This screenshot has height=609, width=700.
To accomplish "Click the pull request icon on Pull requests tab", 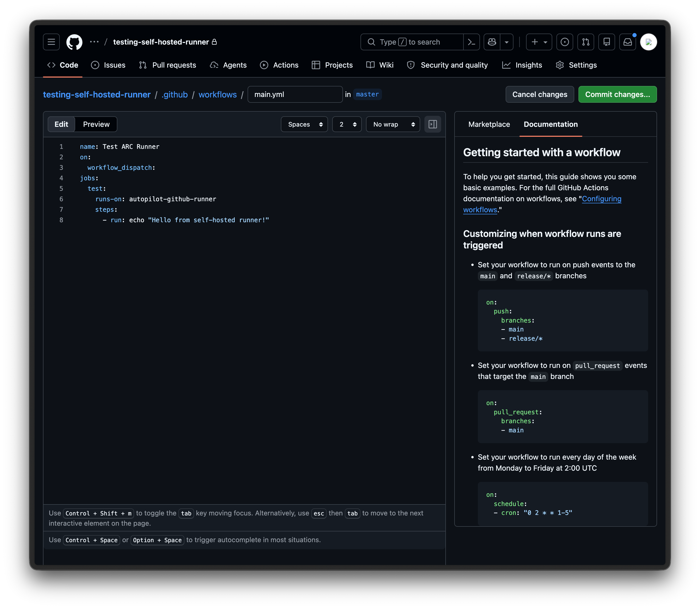I will tap(143, 65).
